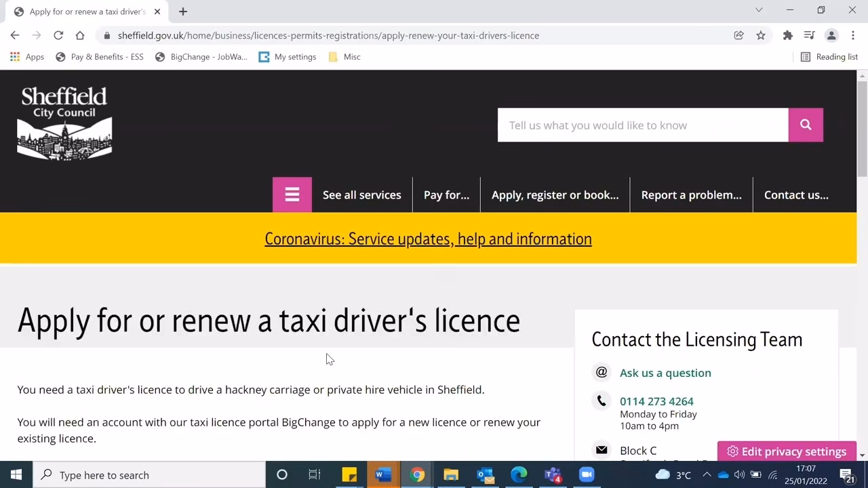
Task: Click the phone icon next to 0114 273 4264
Action: [x=601, y=401]
